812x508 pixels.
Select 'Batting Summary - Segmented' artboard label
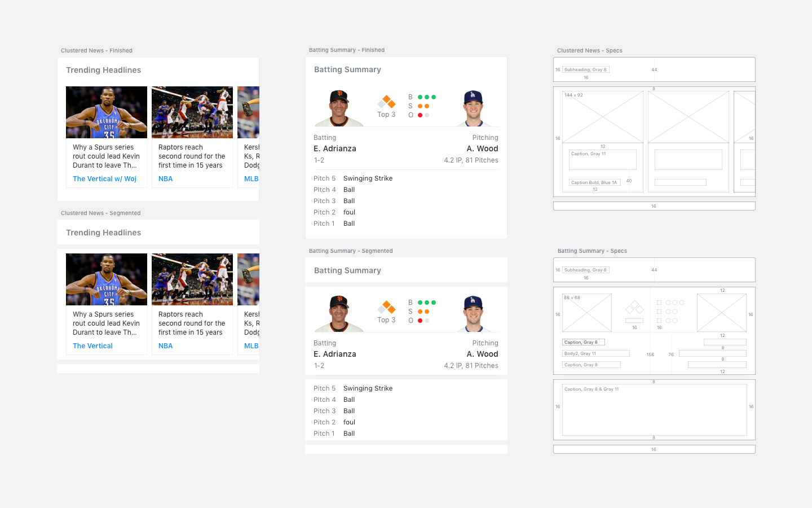351,251
